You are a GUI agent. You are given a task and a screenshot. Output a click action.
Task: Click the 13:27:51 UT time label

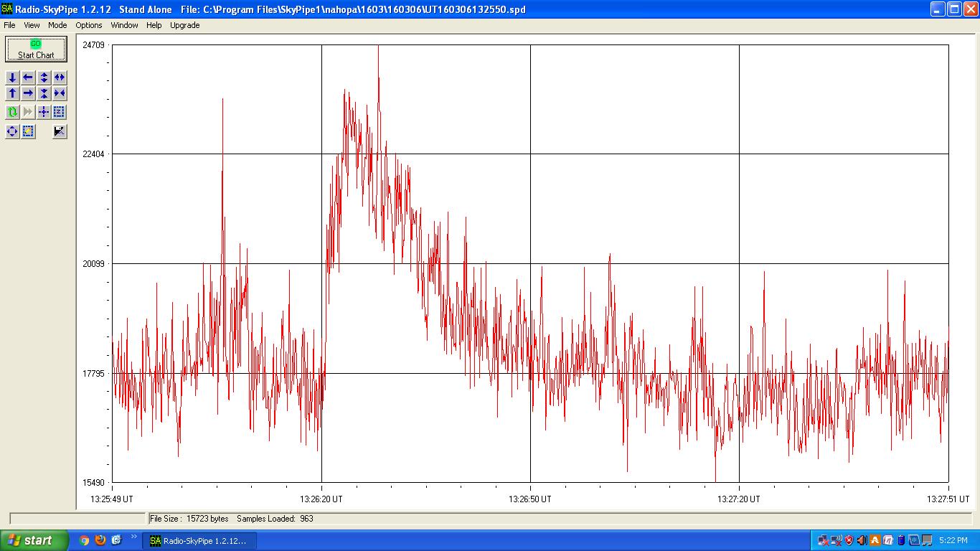948,499
